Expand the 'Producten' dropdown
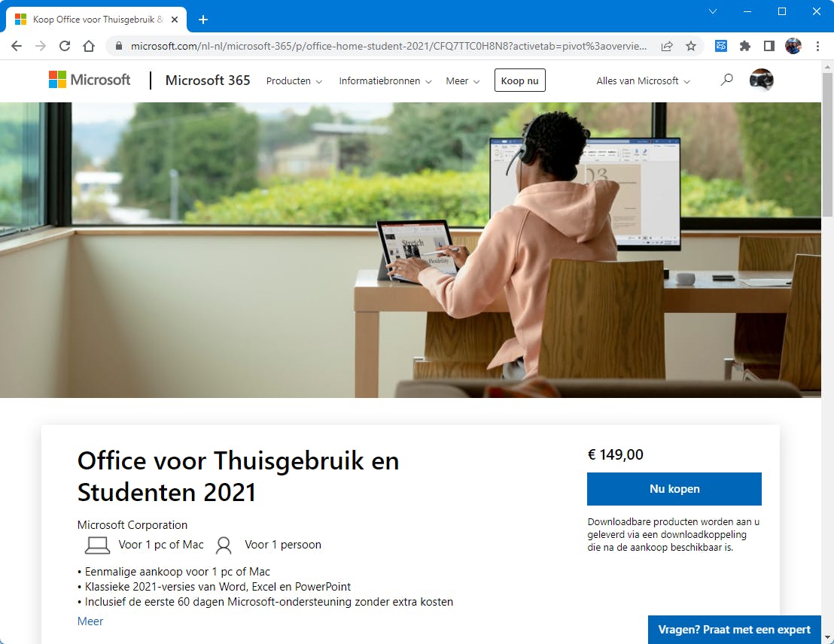834x644 pixels. (294, 80)
